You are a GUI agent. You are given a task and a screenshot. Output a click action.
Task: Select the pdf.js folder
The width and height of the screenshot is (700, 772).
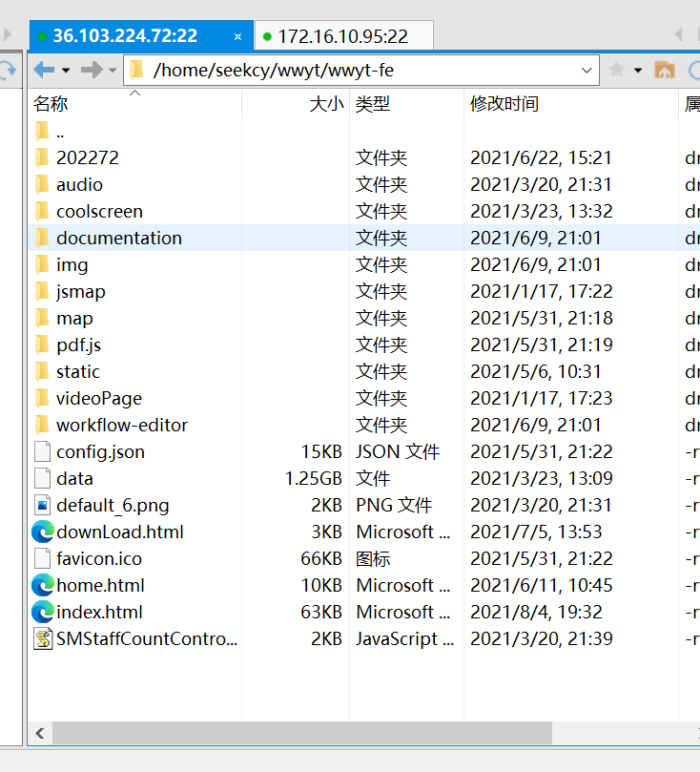click(x=79, y=345)
